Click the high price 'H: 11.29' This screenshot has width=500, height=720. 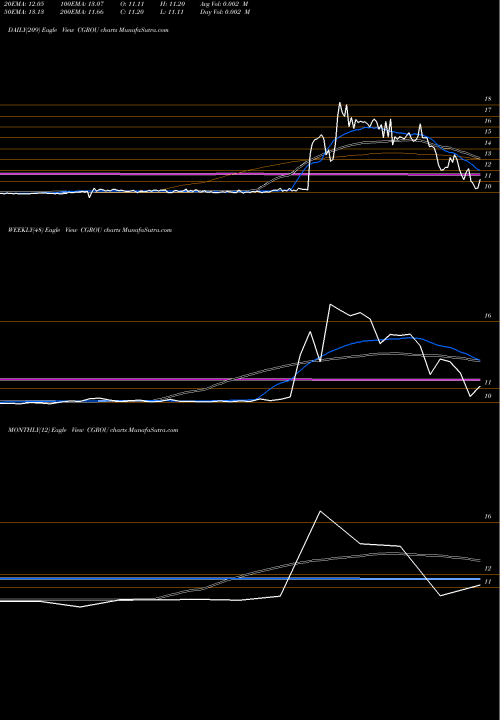pos(172,4)
